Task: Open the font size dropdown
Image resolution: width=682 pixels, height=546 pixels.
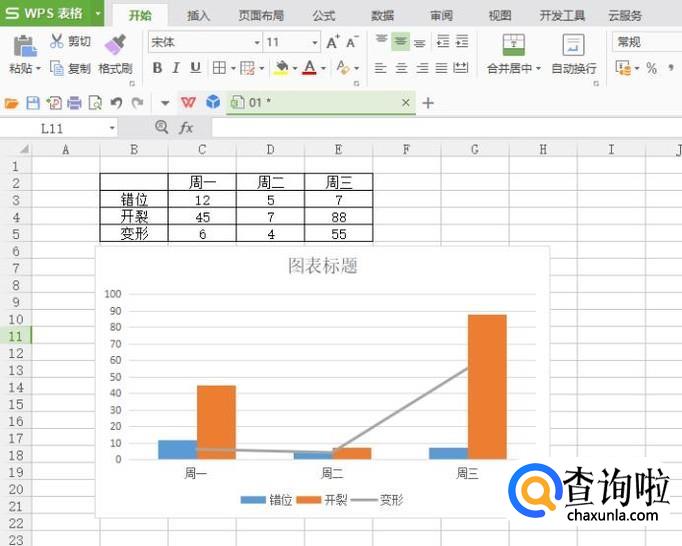Action: point(315,42)
